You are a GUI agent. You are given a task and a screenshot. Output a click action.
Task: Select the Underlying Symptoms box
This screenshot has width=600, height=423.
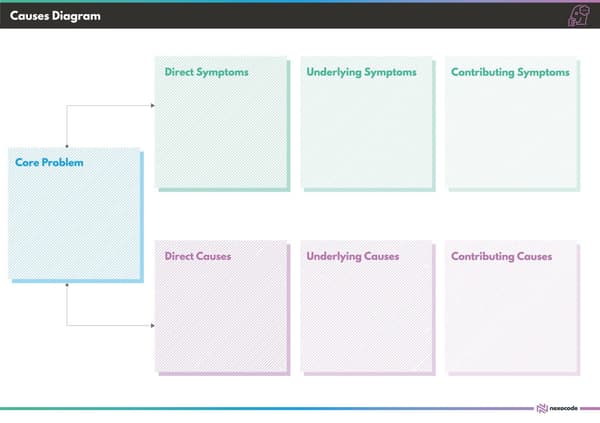click(x=368, y=124)
